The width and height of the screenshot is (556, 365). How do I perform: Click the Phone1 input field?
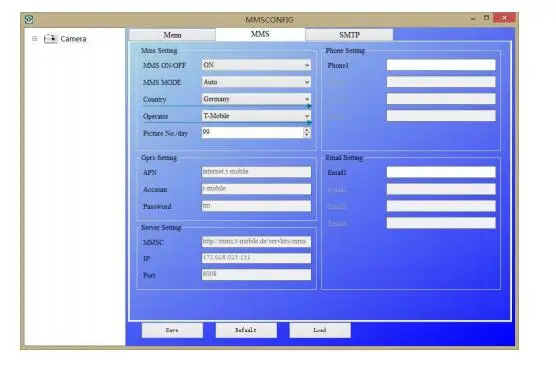point(441,65)
